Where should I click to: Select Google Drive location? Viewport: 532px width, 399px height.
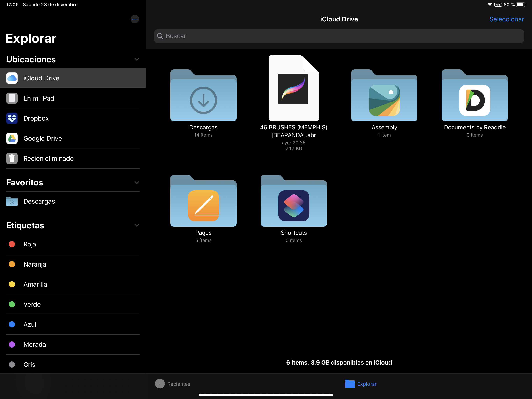click(73, 138)
